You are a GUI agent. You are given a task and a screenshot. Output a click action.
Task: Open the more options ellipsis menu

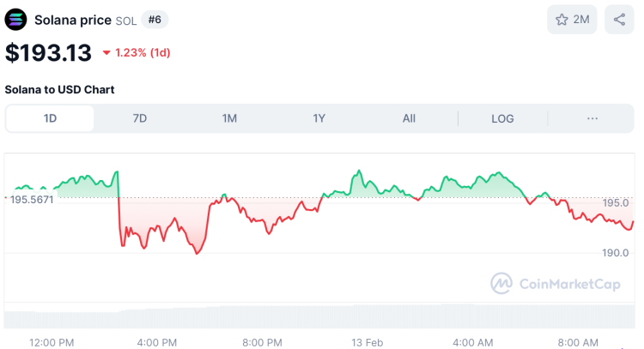[x=592, y=118]
